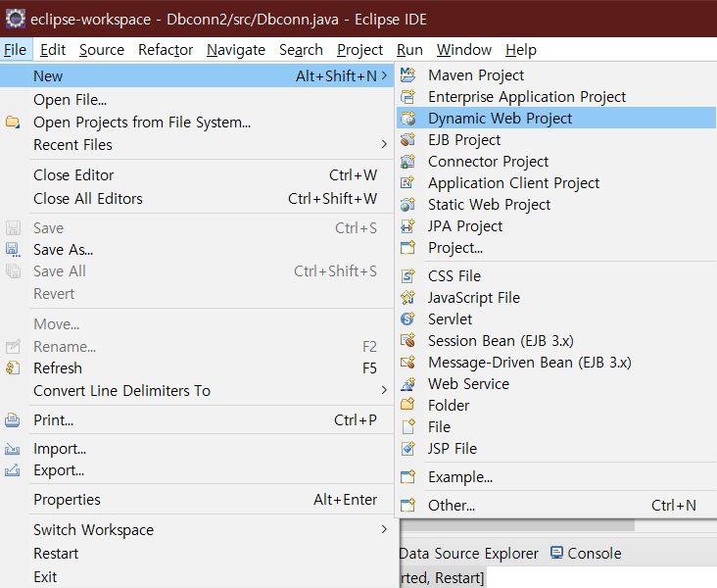The width and height of the screenshot is (717, 588).
Task: Open the Help menu
Action: click(521, 49)
